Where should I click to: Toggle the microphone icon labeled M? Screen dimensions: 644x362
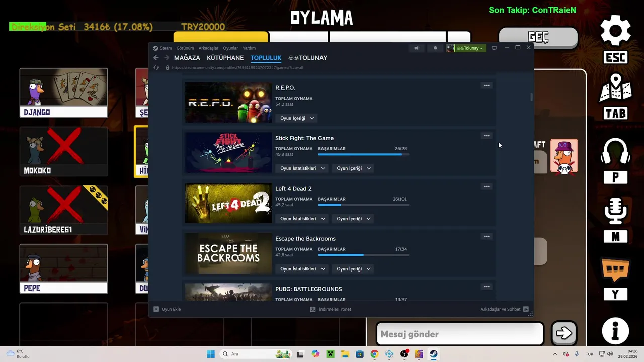click(615, 211)
